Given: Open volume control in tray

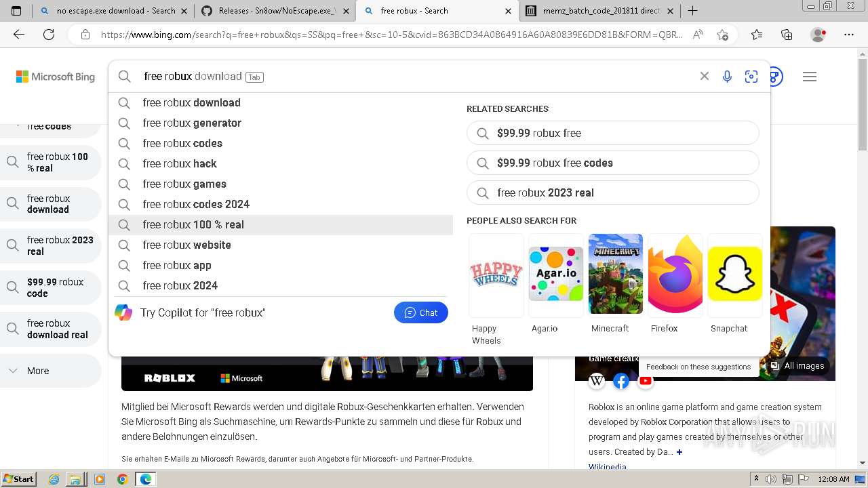Looking at the screenshot, I should [x=770, y=479].
